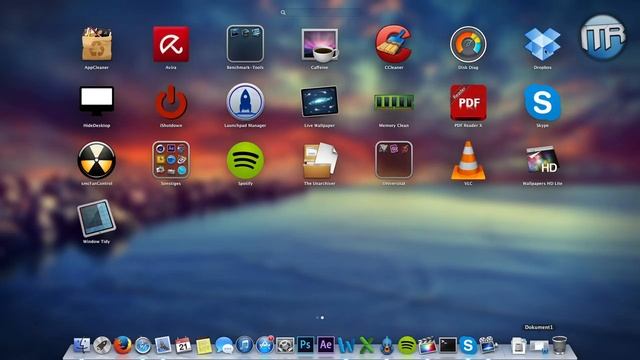Open AppCleaner from Launchpad
Screen dimensions: 640x360
[x=96, y=44]
